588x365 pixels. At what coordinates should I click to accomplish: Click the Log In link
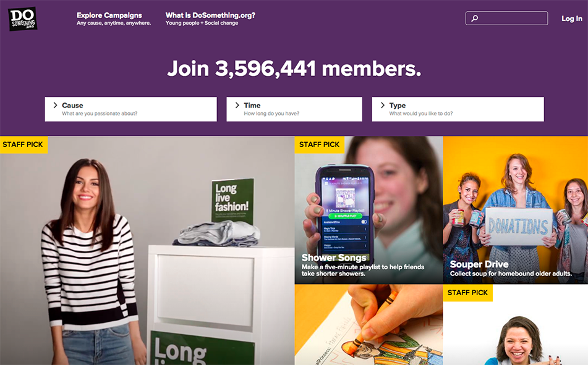[x=571, y=19]
